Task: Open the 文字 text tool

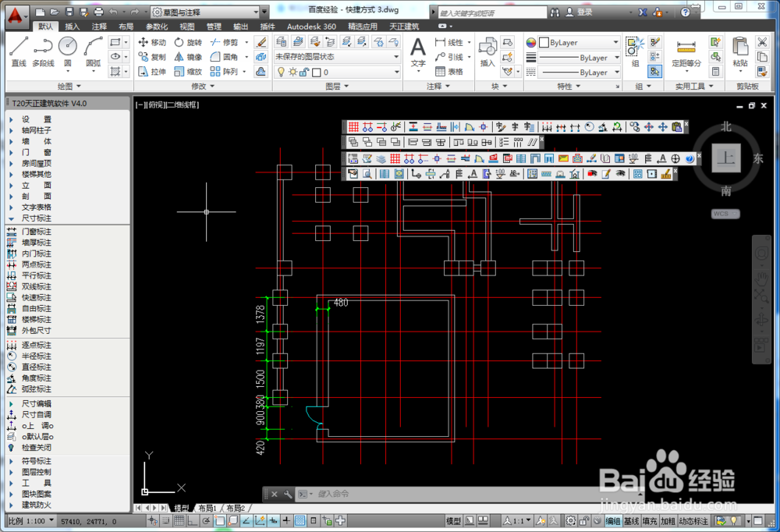Action: coord(418,52)
